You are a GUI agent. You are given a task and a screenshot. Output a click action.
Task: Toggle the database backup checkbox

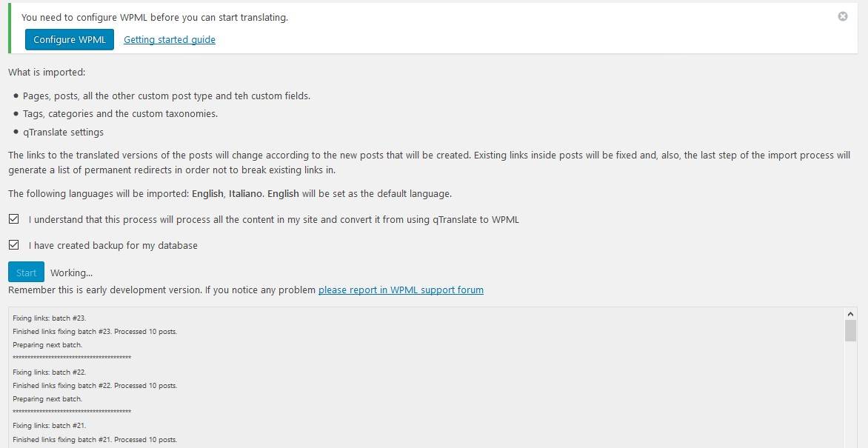(x=14, y=244)
